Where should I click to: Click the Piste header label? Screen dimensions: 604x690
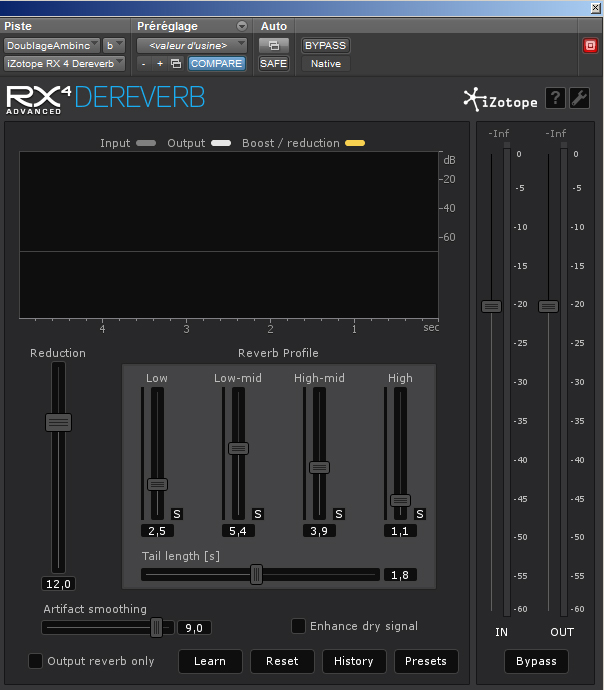coord(18,26)
